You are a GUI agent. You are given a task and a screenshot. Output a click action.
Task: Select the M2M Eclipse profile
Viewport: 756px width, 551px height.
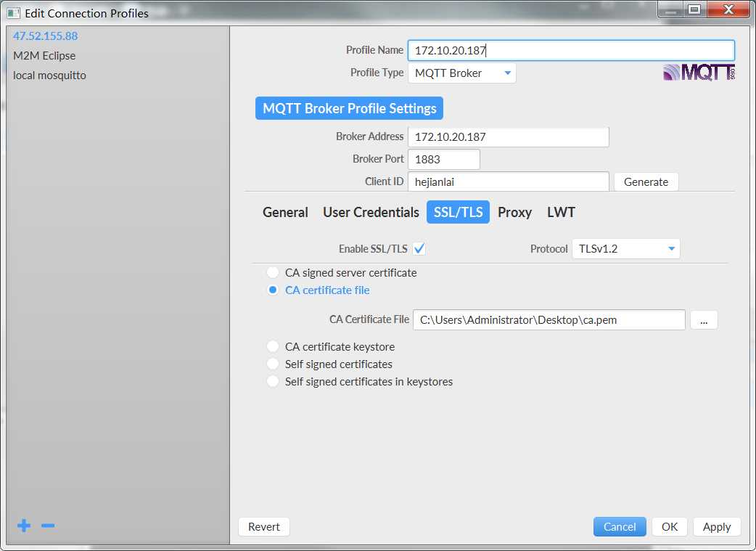pos(44,55)
